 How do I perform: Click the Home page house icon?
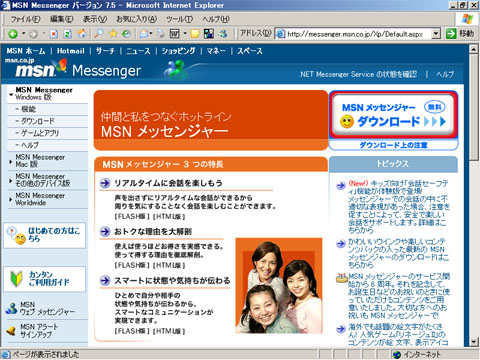(x=82, y=34)
